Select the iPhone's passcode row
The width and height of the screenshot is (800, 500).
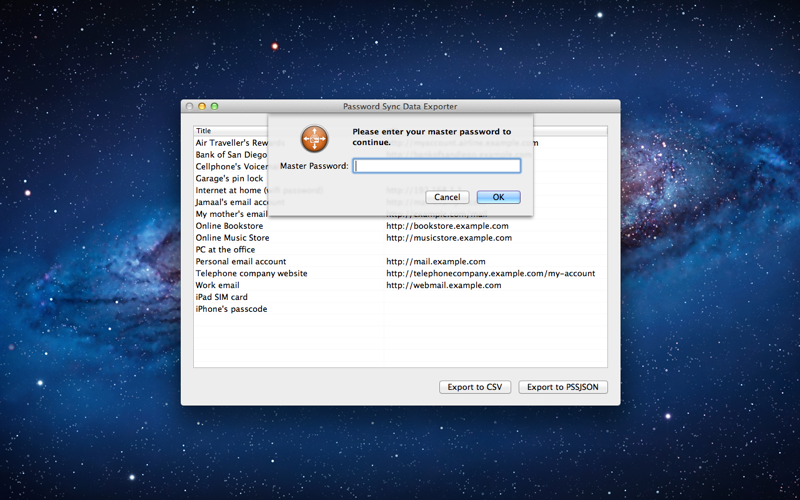tap(400, 309)
